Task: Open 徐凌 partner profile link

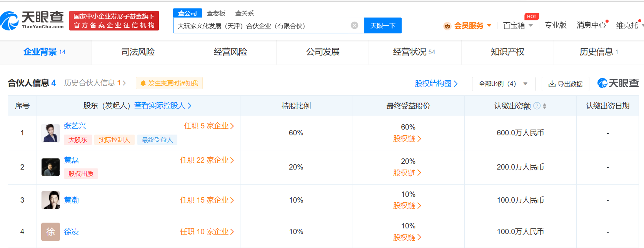Action: point(71,231)
